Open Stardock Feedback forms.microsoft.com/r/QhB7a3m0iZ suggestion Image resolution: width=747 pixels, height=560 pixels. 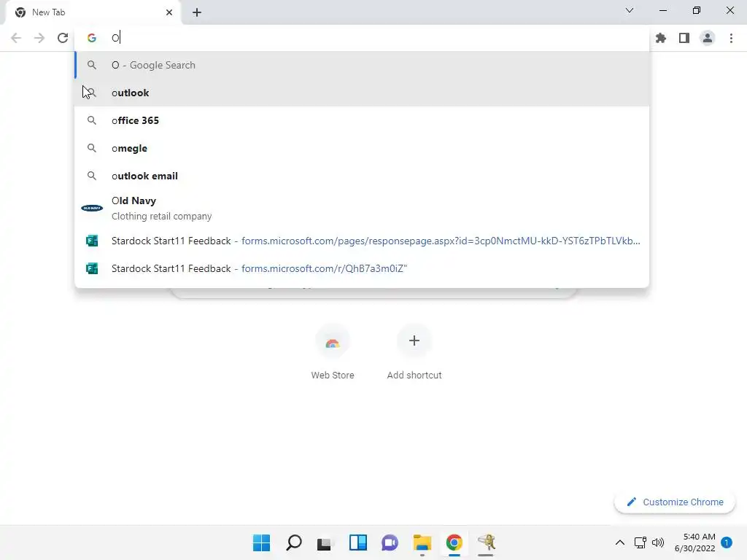(x=362, y=268)
